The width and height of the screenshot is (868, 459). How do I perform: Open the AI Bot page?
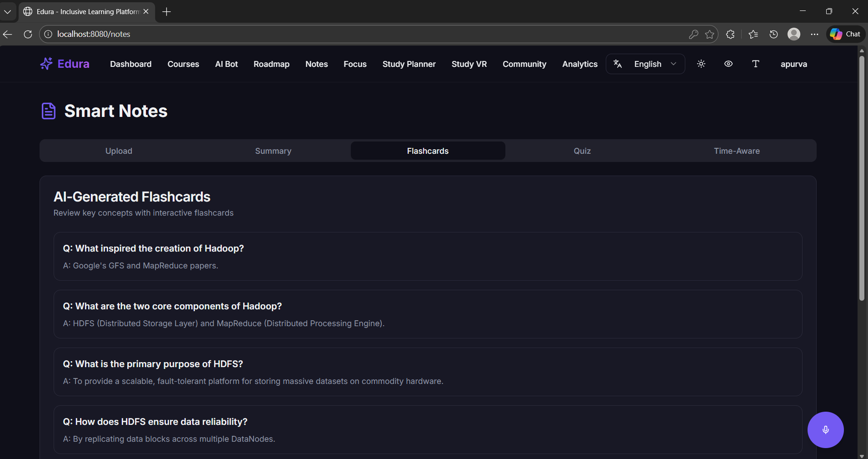tap(226, 64)
